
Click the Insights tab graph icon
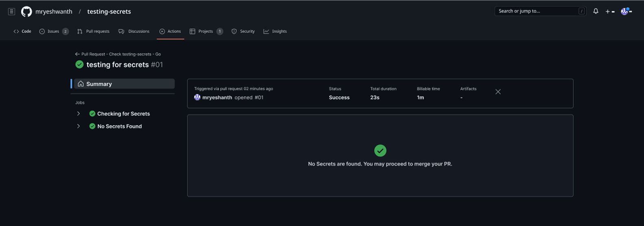[266, 31]
